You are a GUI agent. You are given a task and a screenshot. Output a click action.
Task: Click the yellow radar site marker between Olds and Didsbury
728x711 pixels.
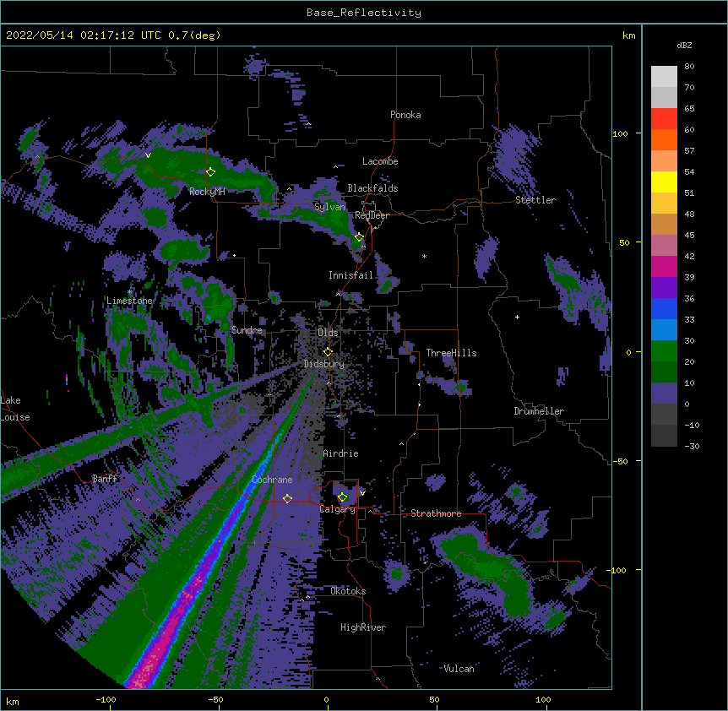[x=328, y=351]
